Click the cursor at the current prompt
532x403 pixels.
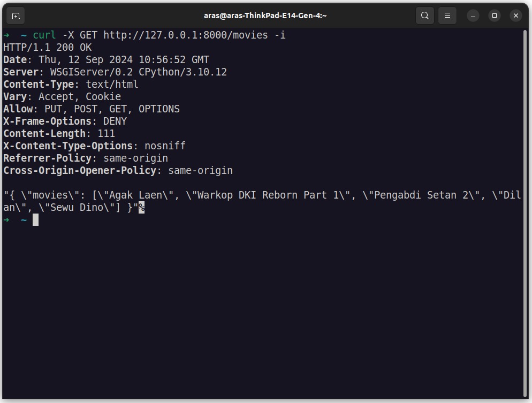click(36, 220)
